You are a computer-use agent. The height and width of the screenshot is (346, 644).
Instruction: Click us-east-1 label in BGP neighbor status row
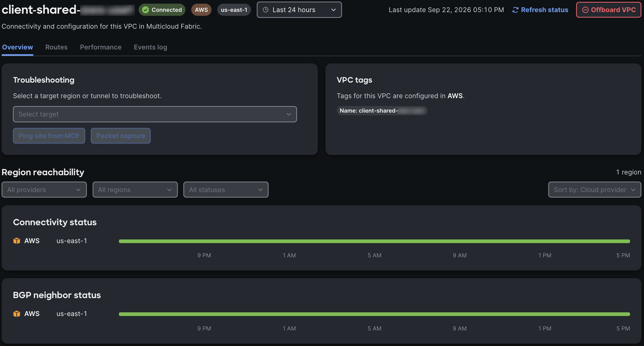[x=72, y=314]
